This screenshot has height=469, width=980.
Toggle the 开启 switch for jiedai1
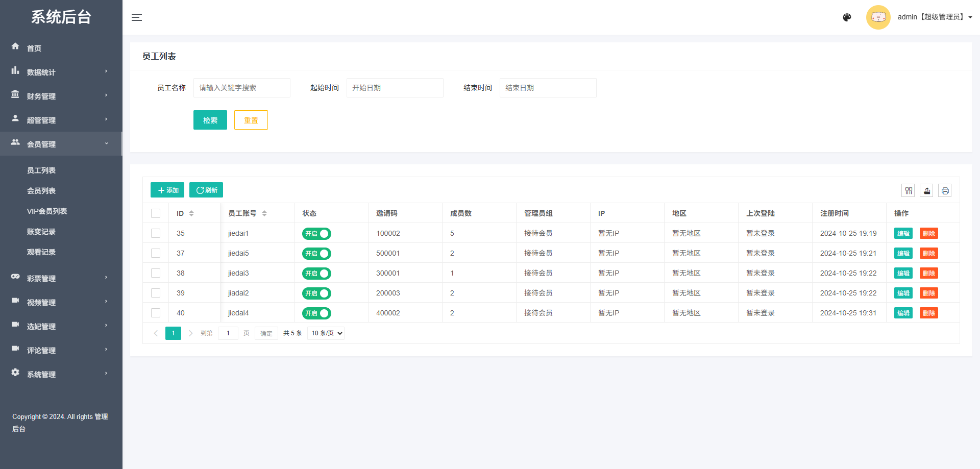click(316, 233)
